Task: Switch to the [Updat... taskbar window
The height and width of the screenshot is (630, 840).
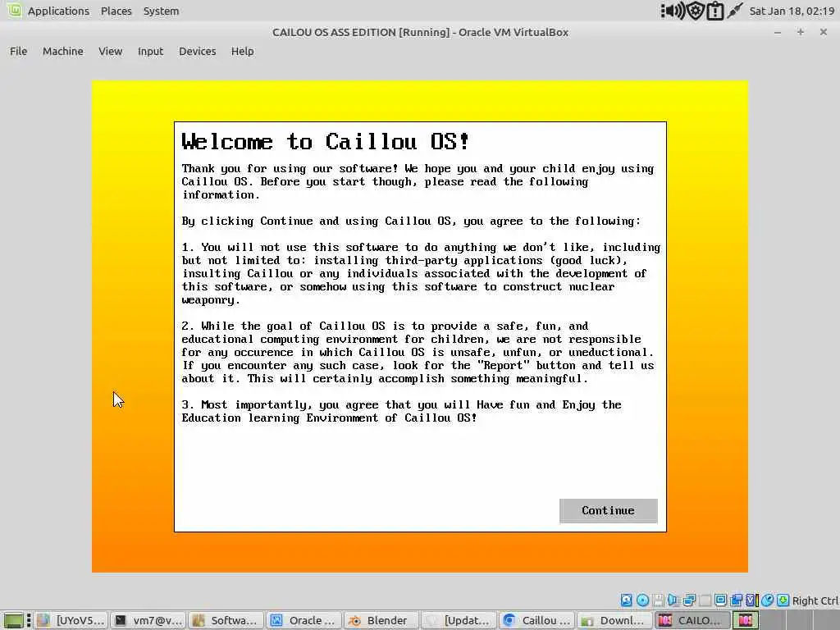Action: coord(459,620)
